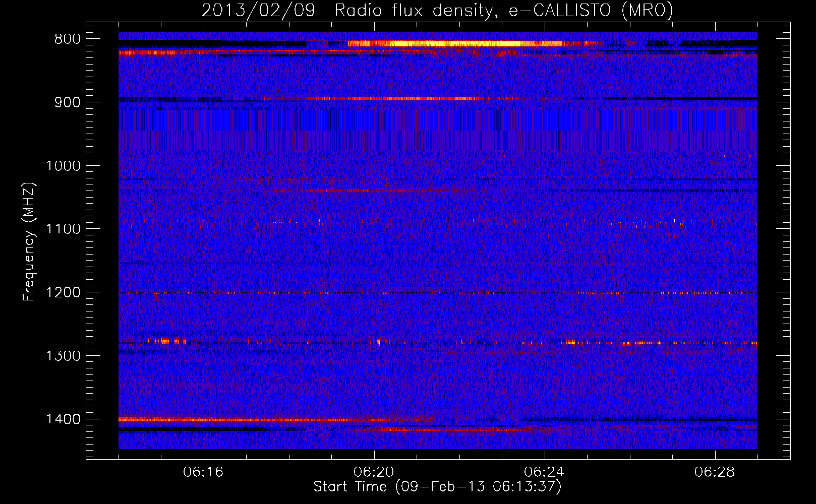Click the 1100 frequency tick label
816x504 pixels.
coord(64,229)
